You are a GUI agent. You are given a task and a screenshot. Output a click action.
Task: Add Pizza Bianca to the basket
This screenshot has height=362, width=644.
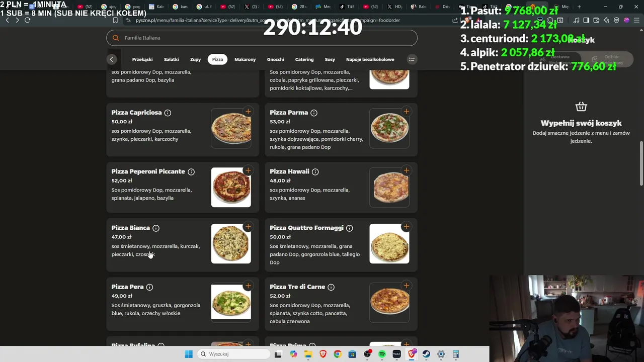[248, 227]
